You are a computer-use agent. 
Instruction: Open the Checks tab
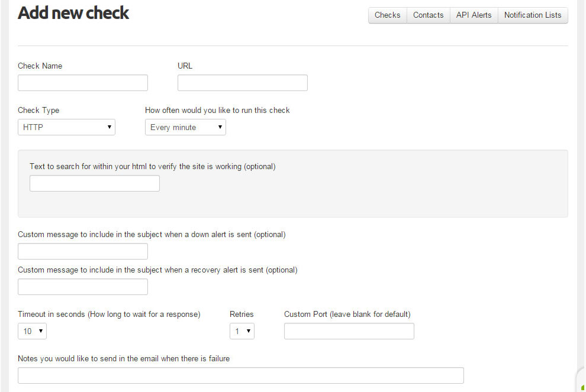[x=388, y=15]
